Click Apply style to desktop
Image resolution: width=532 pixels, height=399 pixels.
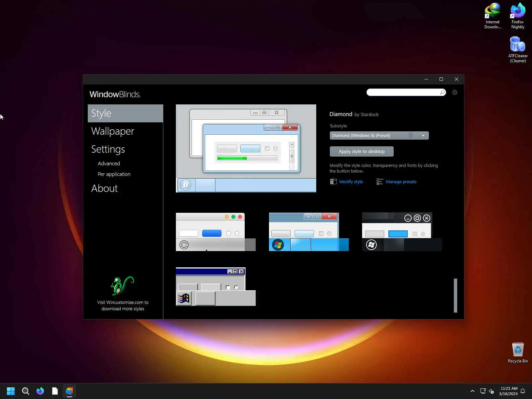[361, 151]
